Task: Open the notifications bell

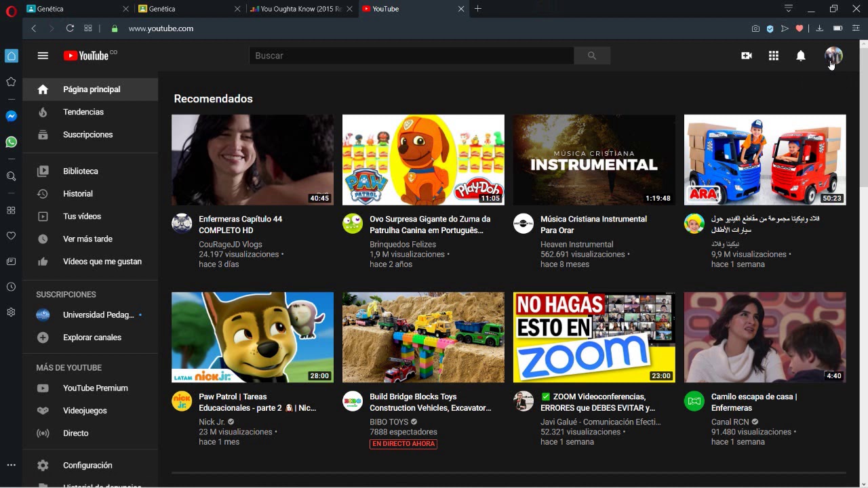Action: pyautogui.click(x=801, y=56)
